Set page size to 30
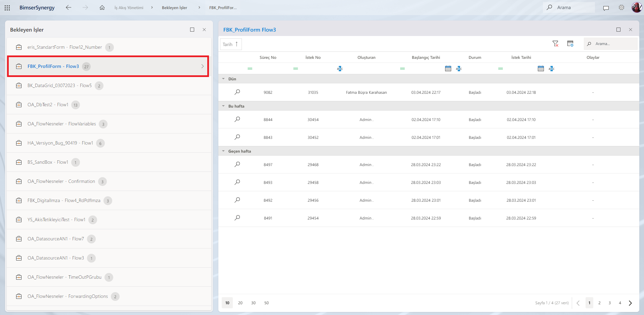Viewport: 644px width, 315px height. click(253, 303)
